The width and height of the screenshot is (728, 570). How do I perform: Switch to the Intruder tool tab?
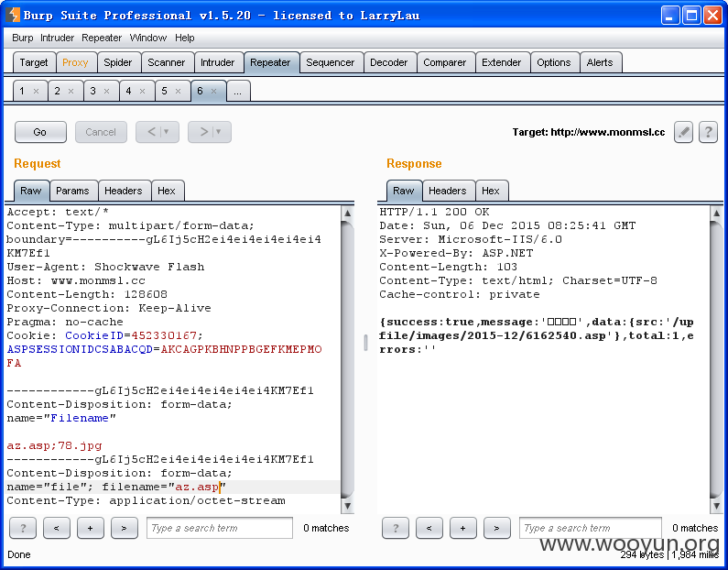point(217,62)
